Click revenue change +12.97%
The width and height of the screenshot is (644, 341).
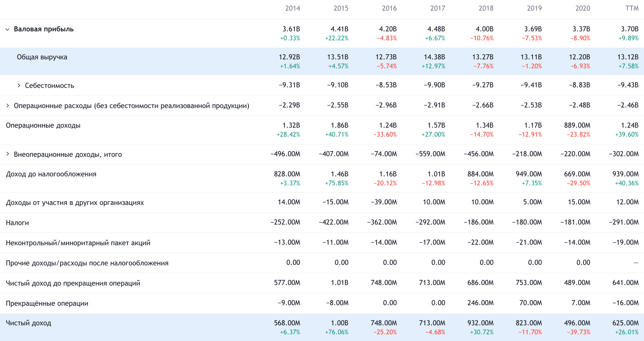click(x=434, y=66)
